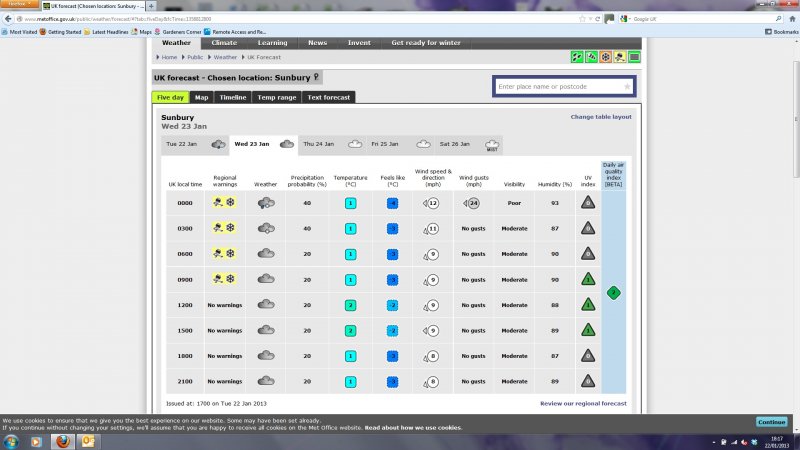Image resolution: width=800 pixels, height=450 pixels.
Task: Select the Tue 22 Jan day tab
Action: [x=195, y=144]
